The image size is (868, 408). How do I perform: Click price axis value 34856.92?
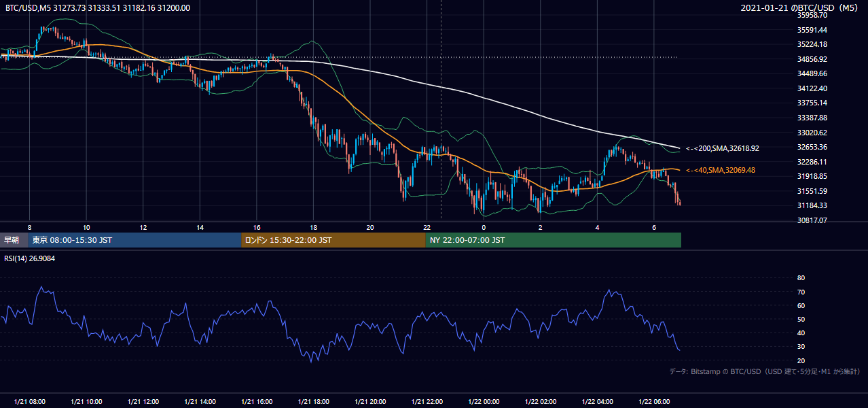(812, 59)
